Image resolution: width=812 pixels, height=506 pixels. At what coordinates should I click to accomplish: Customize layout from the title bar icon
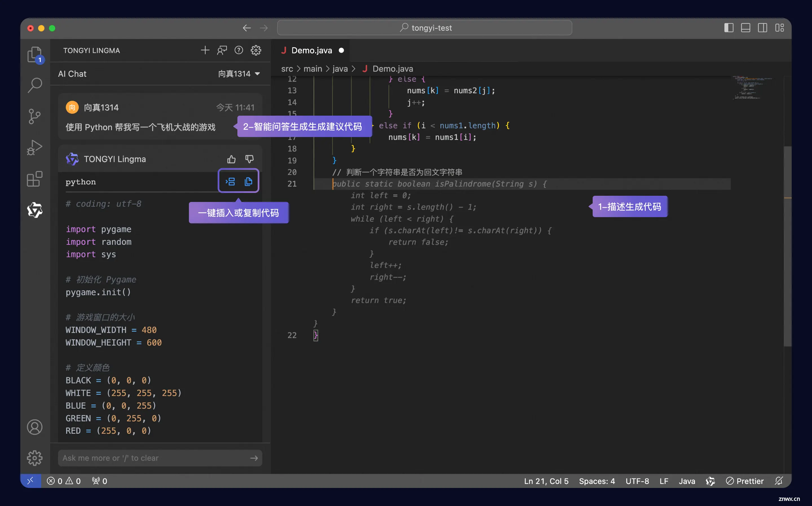pyautogui.click(x=780, y=28)
